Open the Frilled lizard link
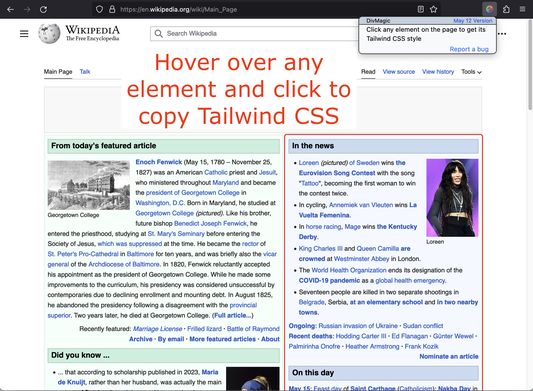Viewport: 533px width, 391px height. [x=204, y=329]
